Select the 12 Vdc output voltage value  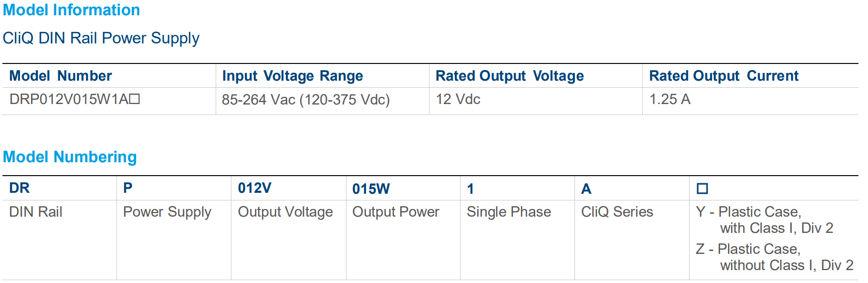458,99
